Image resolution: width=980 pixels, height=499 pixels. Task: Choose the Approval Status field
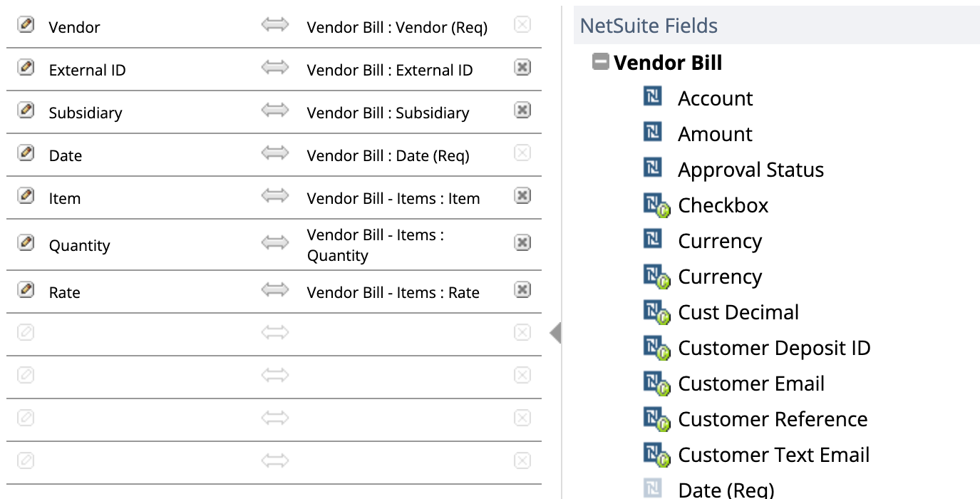pos(751,170)
